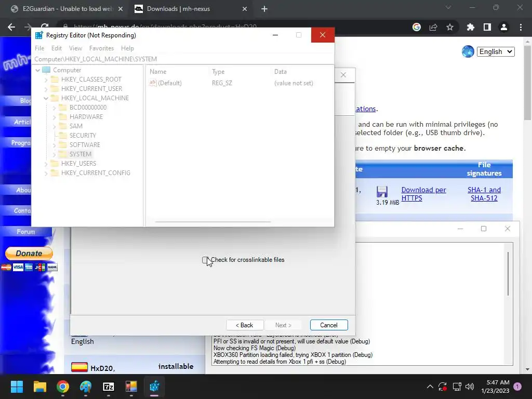
Task: Click the Back button in the wizard
Action: pyautogui.click(x=245, y=325)
